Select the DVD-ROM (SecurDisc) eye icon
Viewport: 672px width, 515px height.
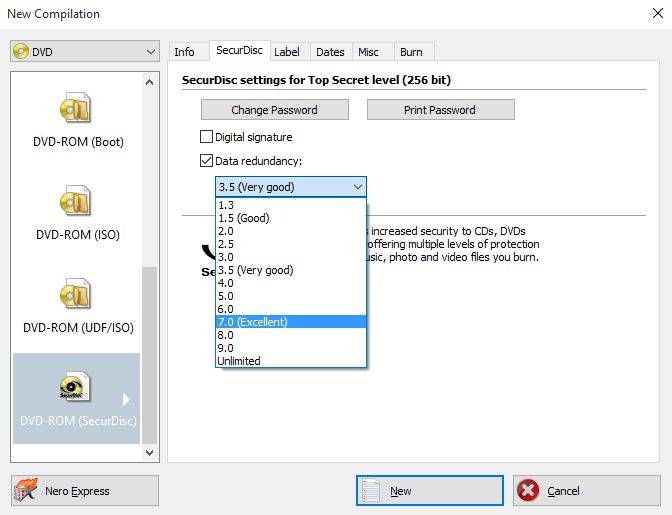point(75,386)
